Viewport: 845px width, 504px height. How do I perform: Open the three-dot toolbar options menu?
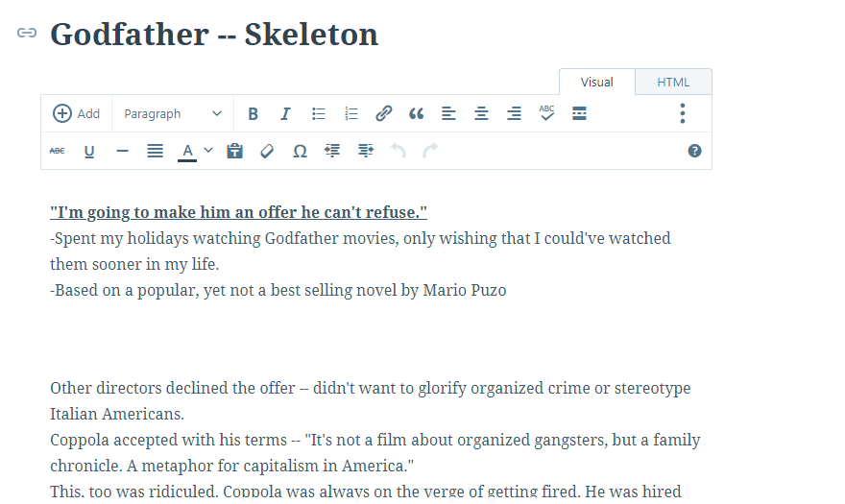(682, 114)
